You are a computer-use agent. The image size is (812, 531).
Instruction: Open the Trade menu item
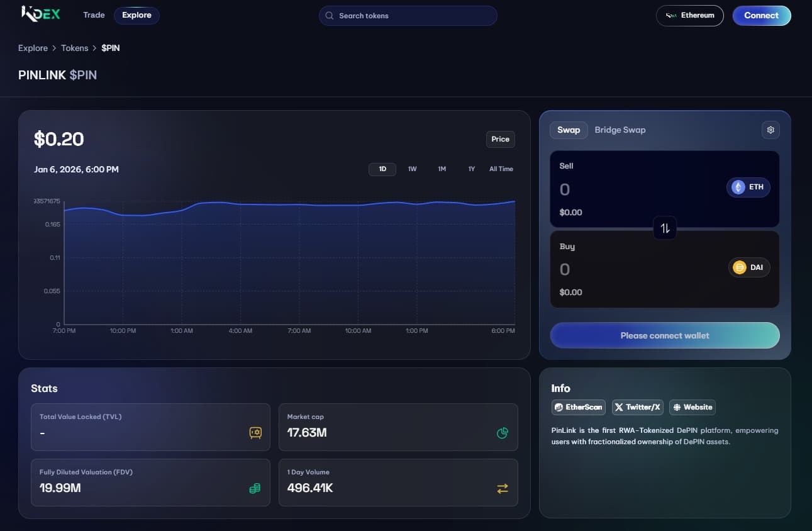94,15
